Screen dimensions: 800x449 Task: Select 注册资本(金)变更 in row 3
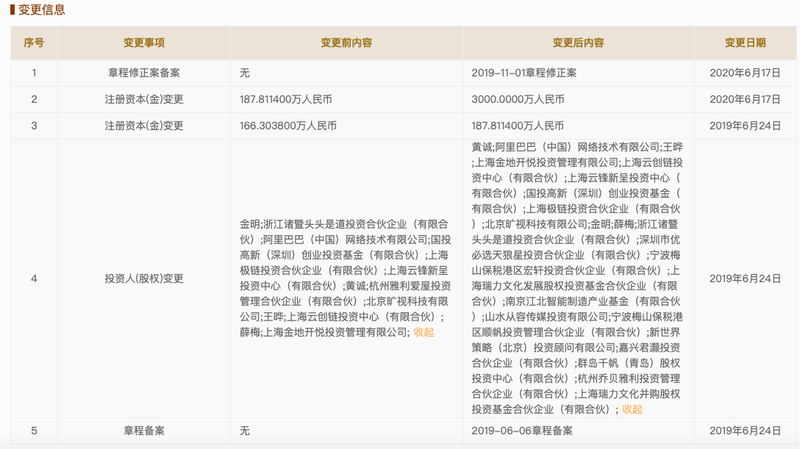[144, 126]
